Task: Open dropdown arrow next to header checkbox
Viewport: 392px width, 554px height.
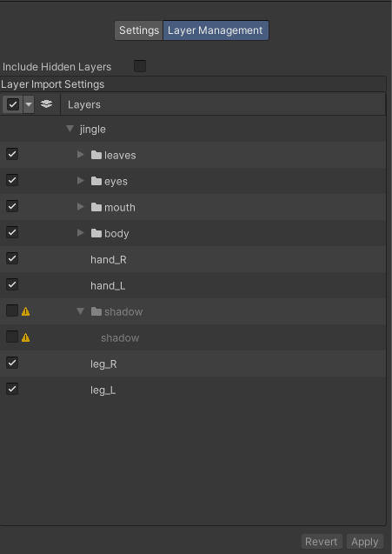Action: pos(29,104)
